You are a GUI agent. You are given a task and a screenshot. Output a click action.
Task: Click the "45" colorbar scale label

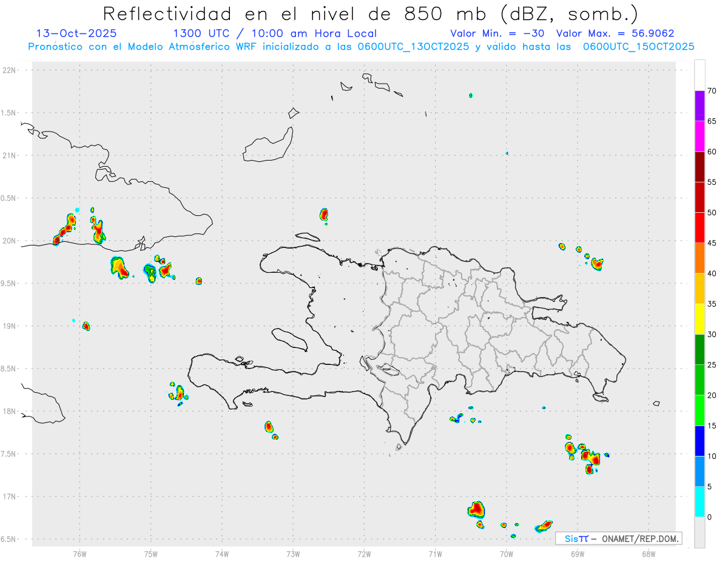[712, 243]
